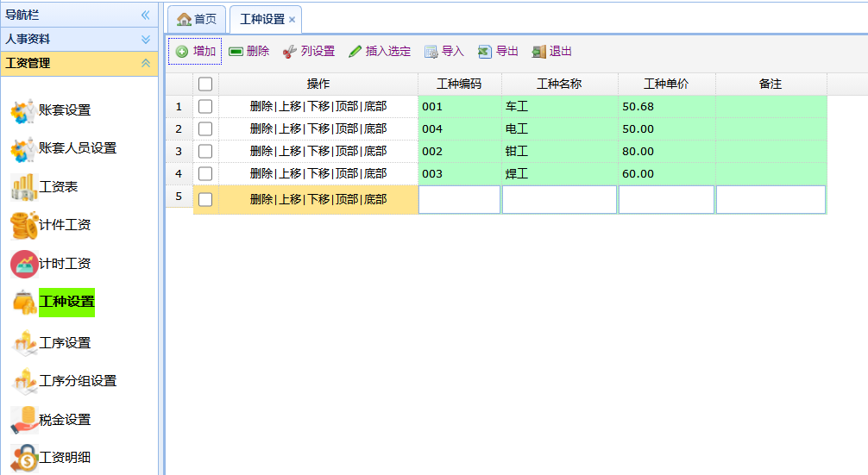The height and width of the screenshot is (475, 868).
Task: Open 计时工资 red chart icon
Action: tap(24, 264)
